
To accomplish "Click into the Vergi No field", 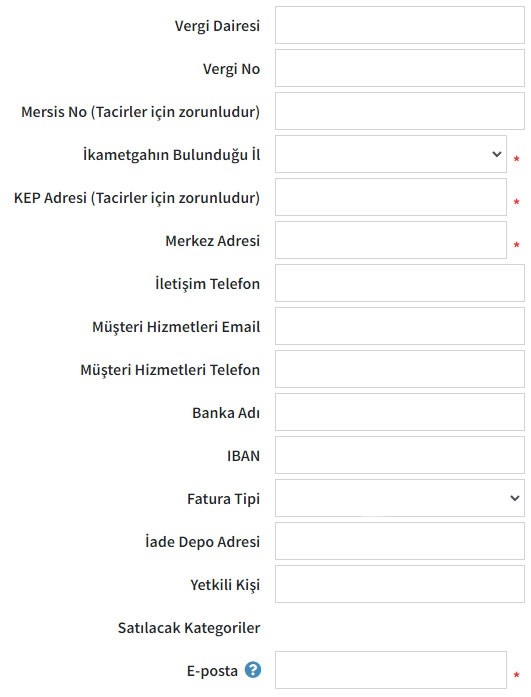I will (x=399, y=68).
